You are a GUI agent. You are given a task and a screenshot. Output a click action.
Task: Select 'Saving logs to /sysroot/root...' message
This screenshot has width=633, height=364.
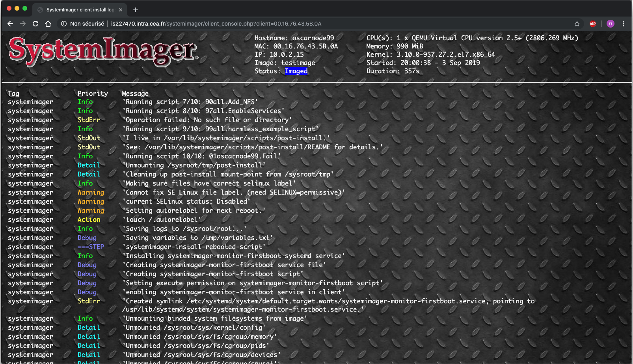(184, 228)
